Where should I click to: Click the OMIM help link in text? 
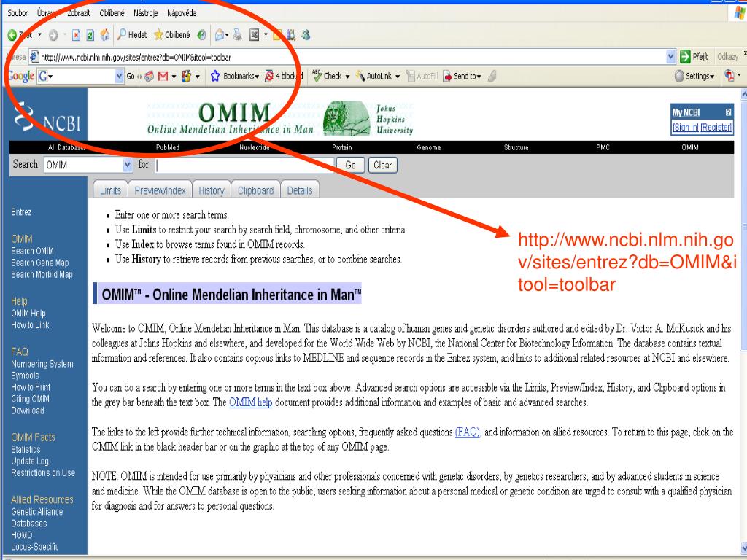[x=251, y=402]
